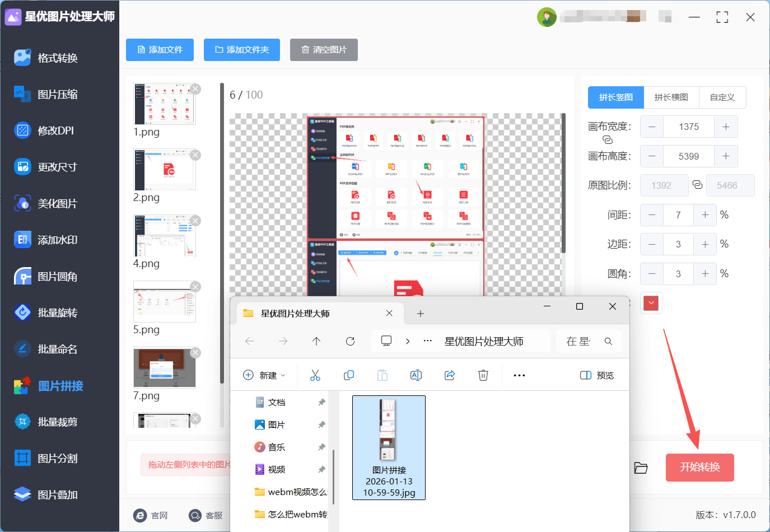Open 文档 in Explorer navigation pane

click(x=277, y=402)
